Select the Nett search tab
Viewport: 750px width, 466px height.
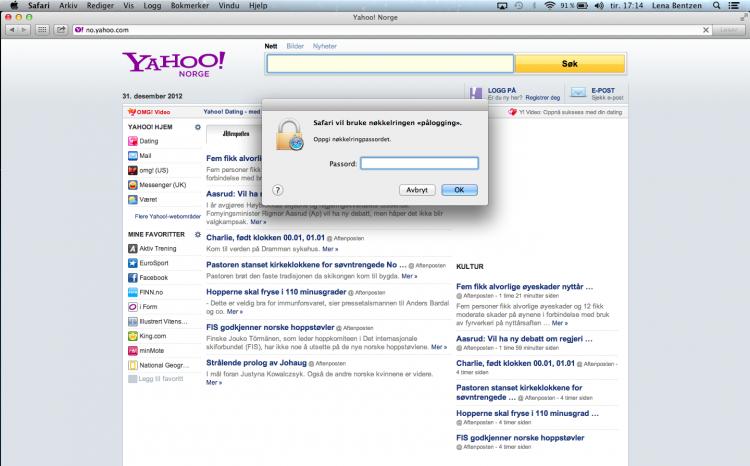[x=271, y=46]
